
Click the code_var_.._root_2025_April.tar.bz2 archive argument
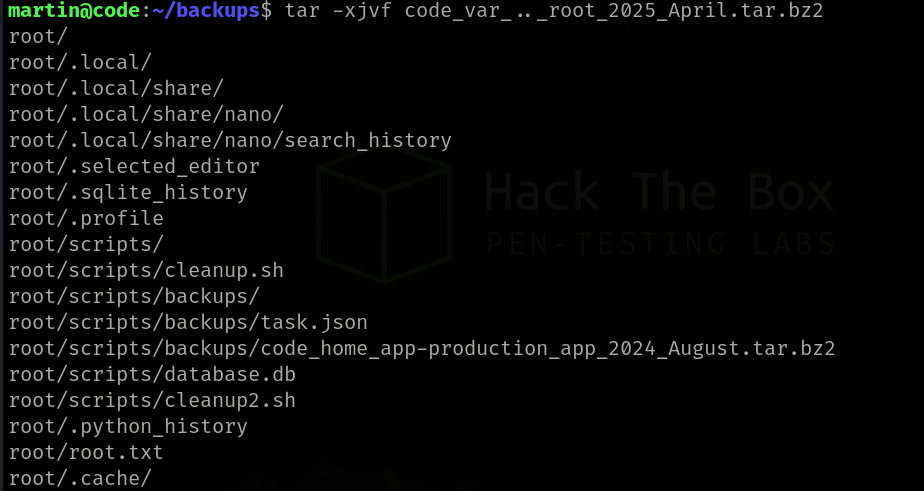(x=614, y=11)
